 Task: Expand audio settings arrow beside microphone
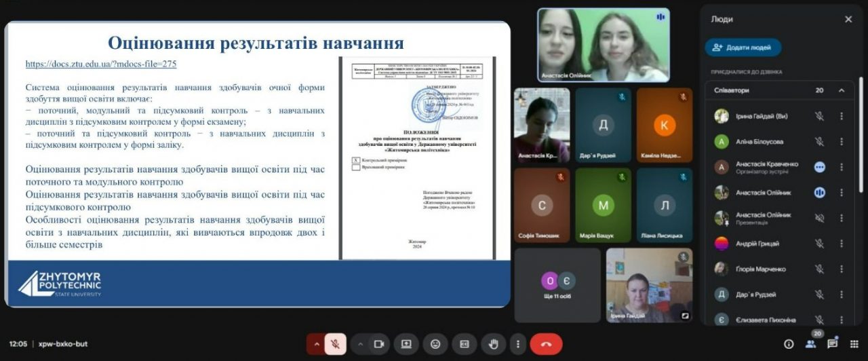coord(315,344)
